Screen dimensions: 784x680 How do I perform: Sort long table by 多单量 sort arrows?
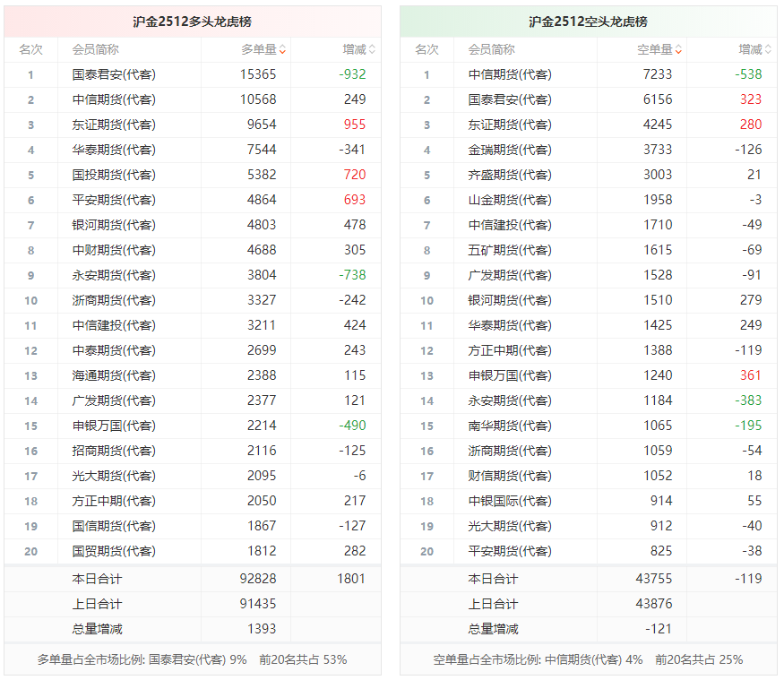[x=282, y=49]
